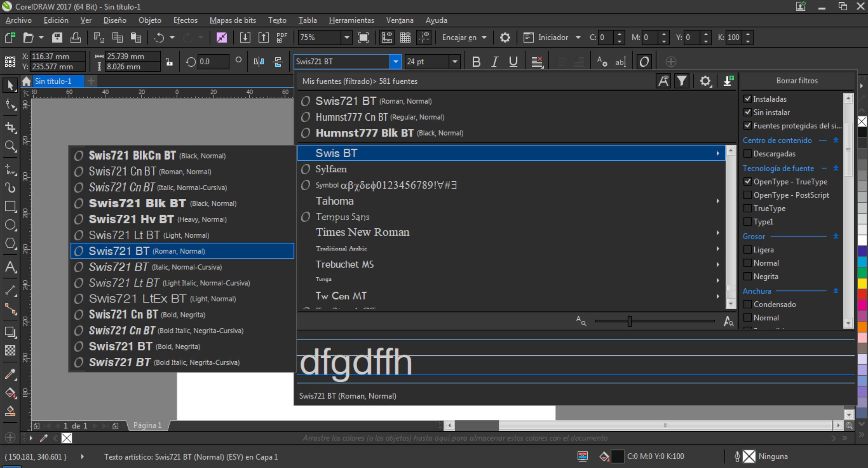868x468 pixels.
Task: Select the Pick tool in the toolbox
Action: pos(10,85)
